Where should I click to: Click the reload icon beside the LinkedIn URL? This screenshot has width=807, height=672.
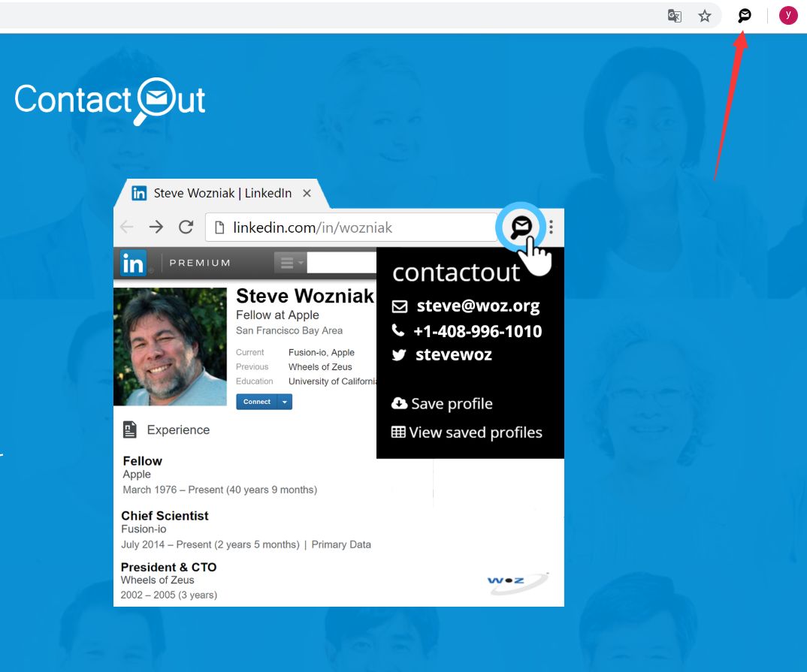186,228
